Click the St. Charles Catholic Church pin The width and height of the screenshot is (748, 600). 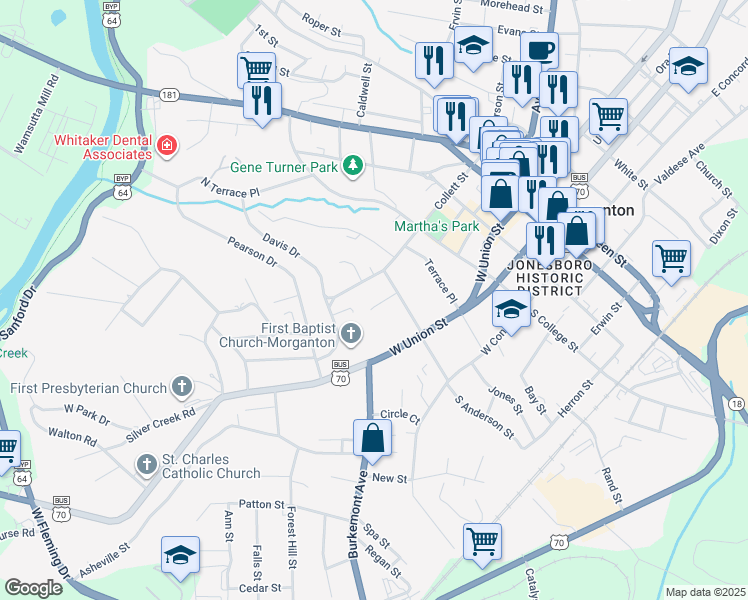tap(147, 464)
